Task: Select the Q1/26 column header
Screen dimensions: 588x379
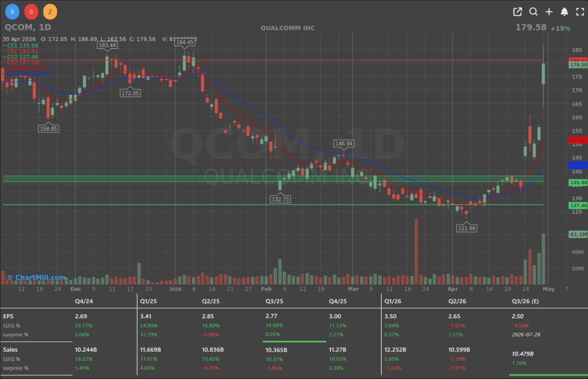Action: [x=393, y=301]
